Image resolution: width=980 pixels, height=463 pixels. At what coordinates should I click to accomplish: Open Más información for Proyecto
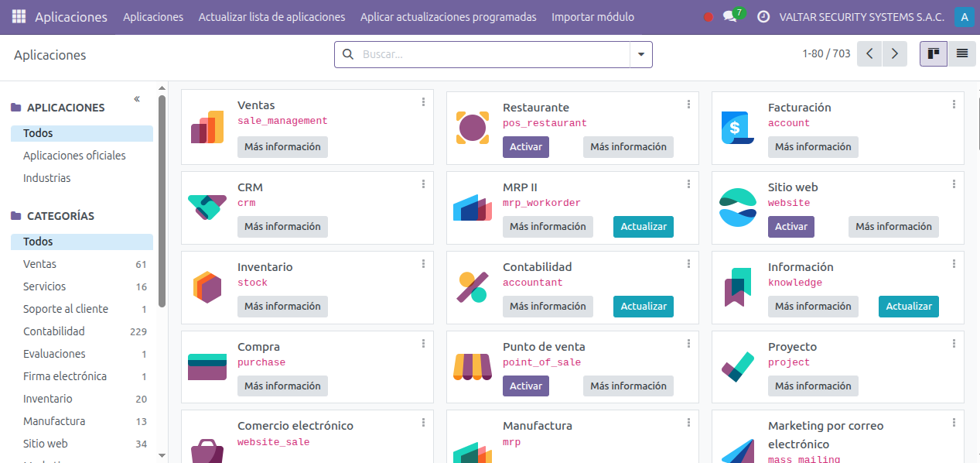tap(813, 386)
